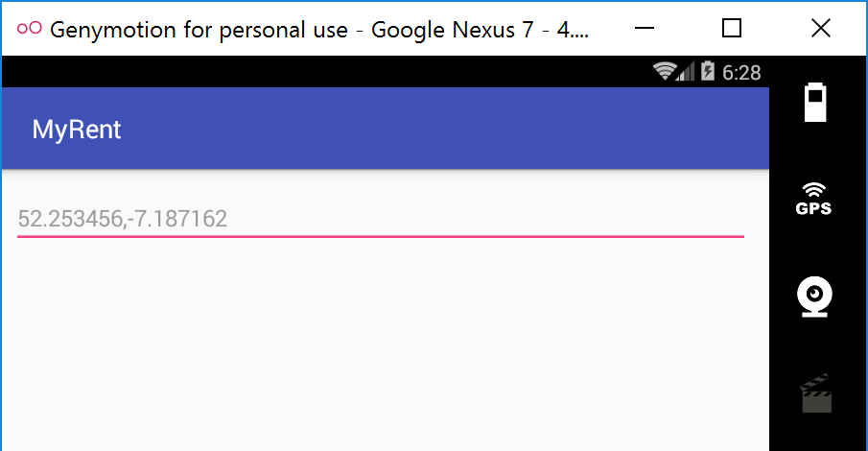
Task: Click the Android battery charging indicator
Action: [x=708, y=72]
